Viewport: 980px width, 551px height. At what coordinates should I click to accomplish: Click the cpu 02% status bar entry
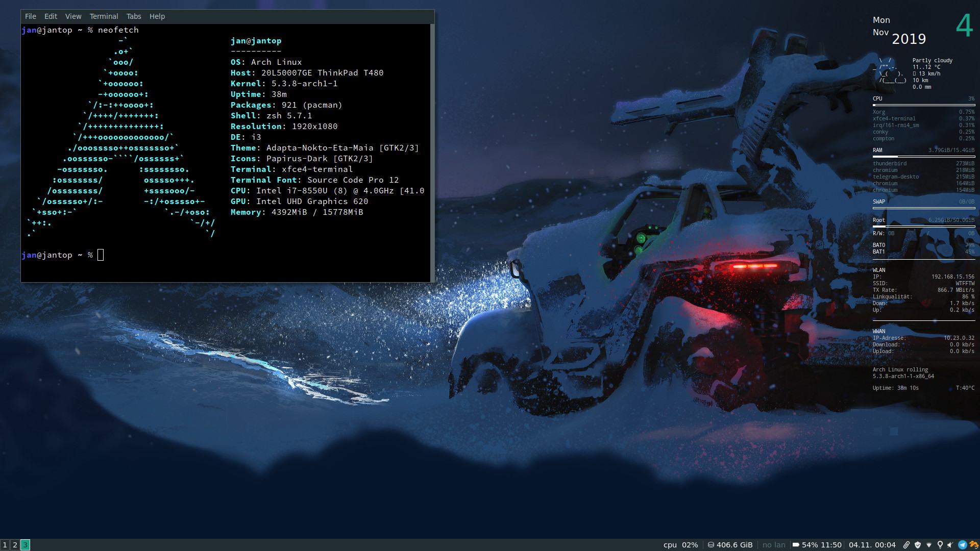[680, 545]
